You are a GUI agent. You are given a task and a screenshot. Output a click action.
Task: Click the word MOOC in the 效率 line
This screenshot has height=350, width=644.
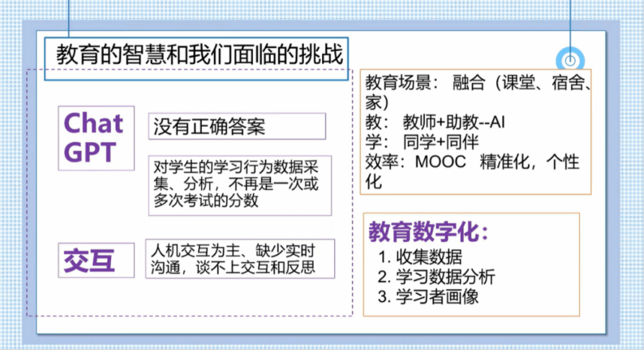coord(443,161)
